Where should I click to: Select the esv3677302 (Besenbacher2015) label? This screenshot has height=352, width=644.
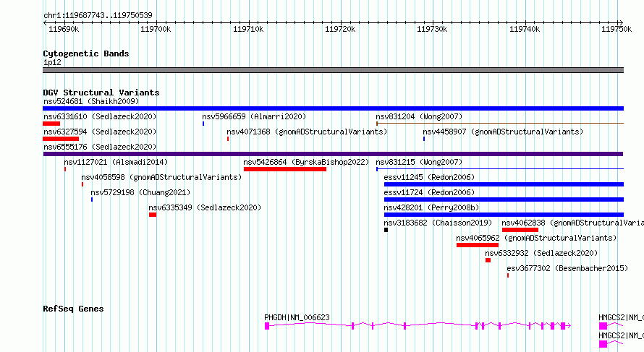click(x=567, y=268)
